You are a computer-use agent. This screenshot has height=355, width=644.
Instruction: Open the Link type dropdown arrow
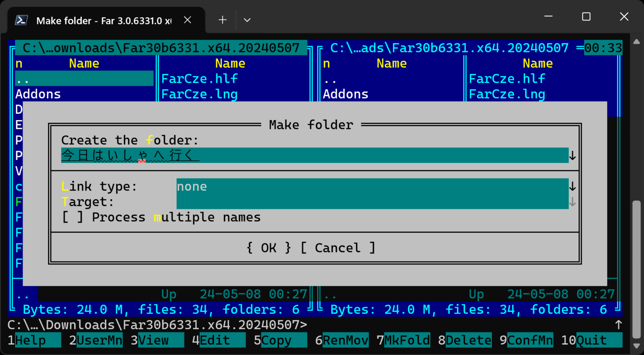(572, 186)
